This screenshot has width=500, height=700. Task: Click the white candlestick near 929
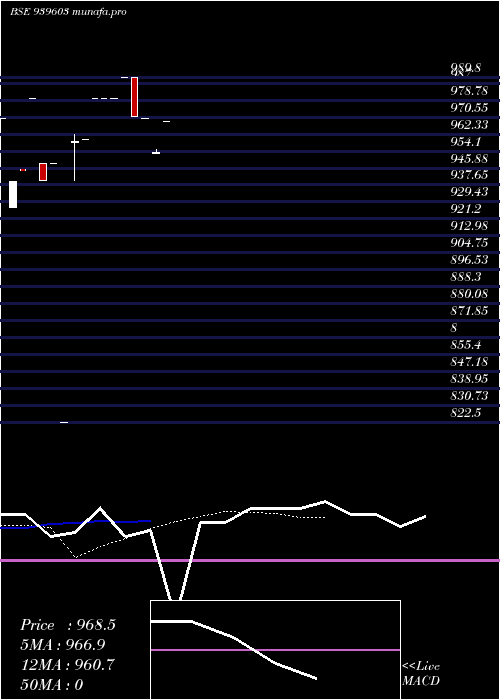click(13, 194)
